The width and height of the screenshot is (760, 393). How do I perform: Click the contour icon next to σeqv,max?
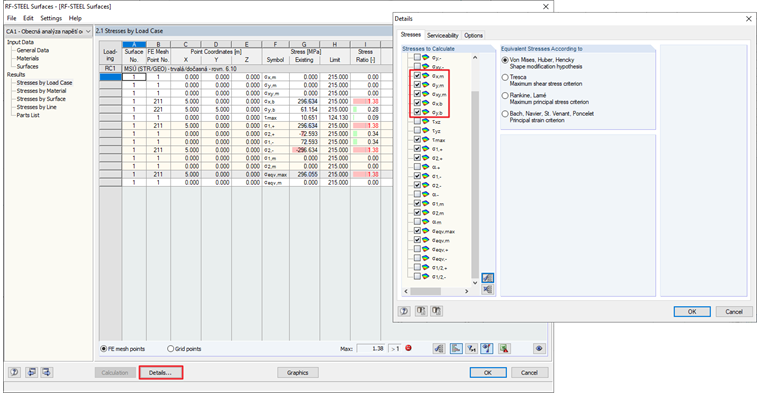click(x=426, y=231)
